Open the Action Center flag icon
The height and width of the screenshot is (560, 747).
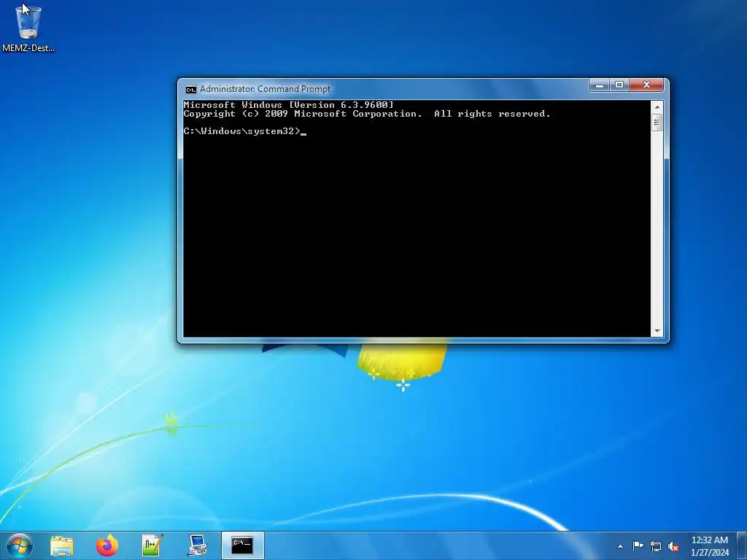coord(638,546)
